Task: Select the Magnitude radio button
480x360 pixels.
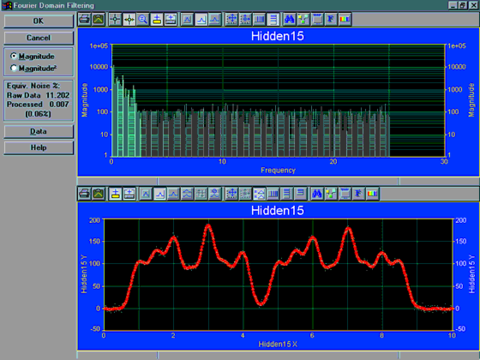Action: click(14, 56)
